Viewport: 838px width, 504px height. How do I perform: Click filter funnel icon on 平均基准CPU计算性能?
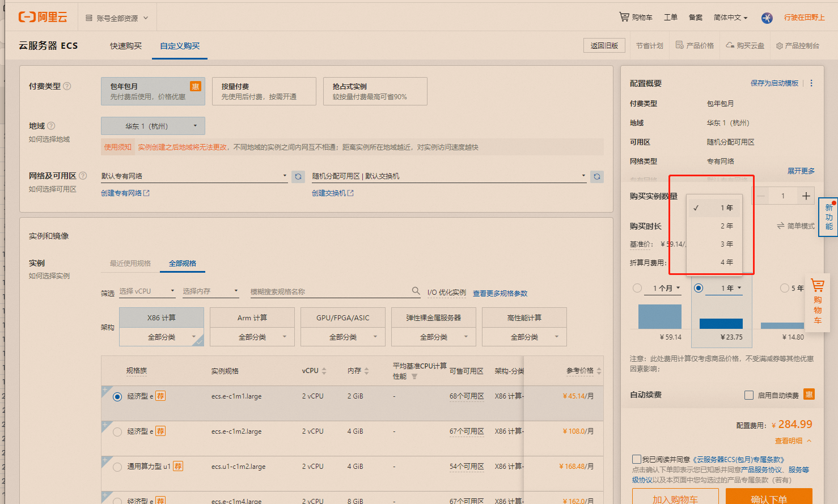click(414, 376)
